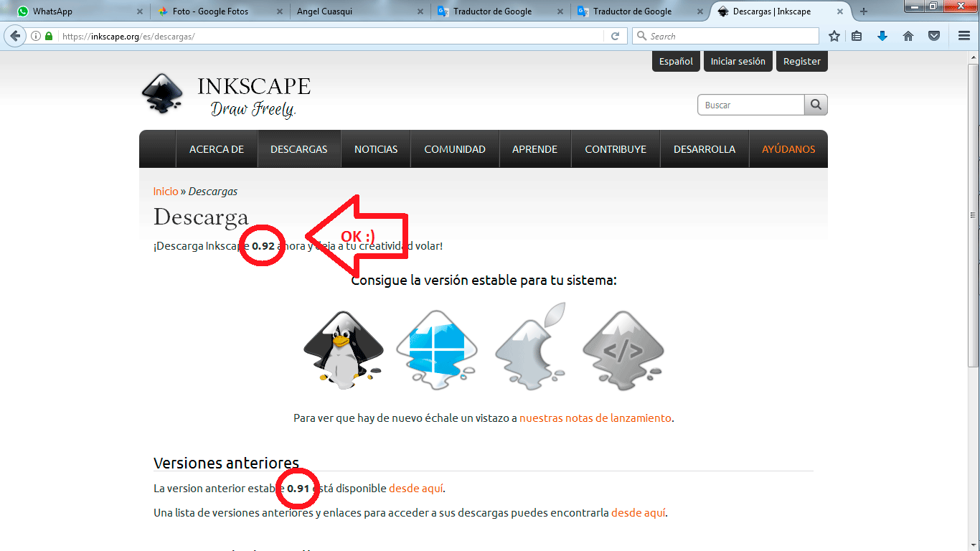Open the COMUNIDAD menu item
The width and height of the screenshot is (980, 551).
point(455,149)
